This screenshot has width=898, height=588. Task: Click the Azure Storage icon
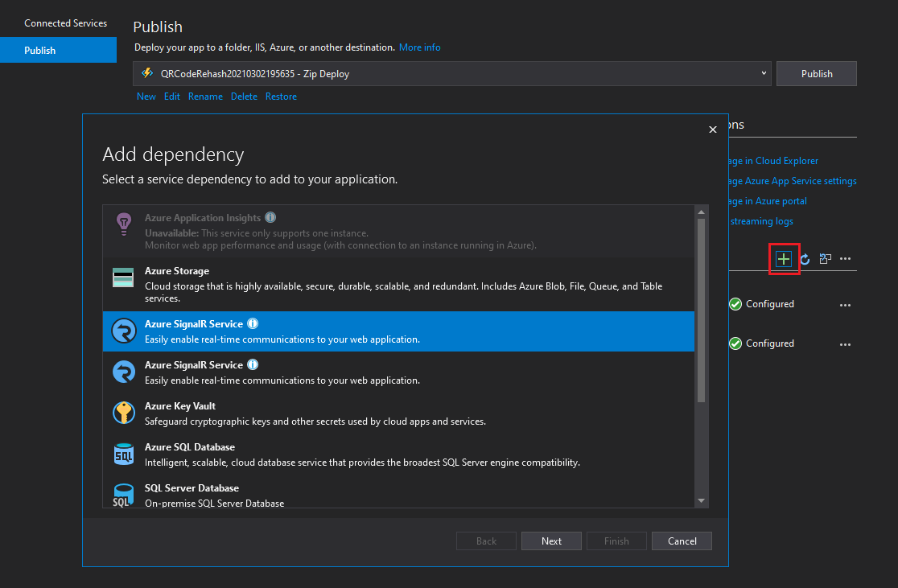pyautogui.click(x=123, y=278)
